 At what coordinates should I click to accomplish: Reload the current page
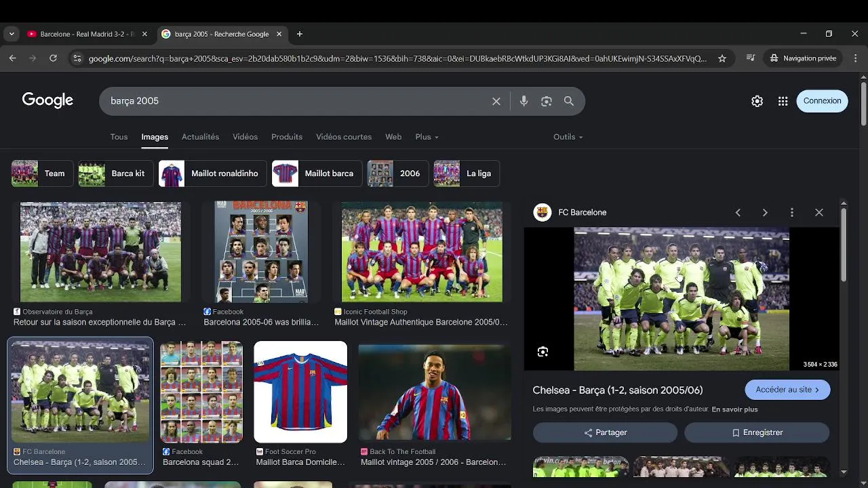(53, 58)
